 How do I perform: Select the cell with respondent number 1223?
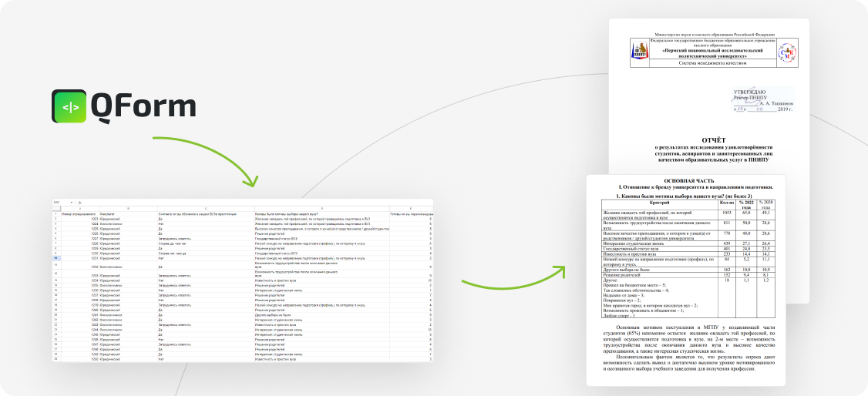[79, 219]
